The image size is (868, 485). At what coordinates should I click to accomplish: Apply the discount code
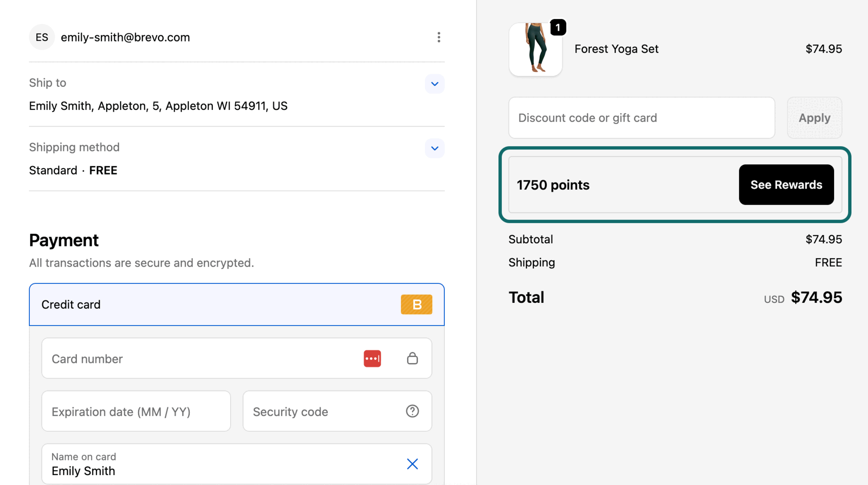click(814, 118)
